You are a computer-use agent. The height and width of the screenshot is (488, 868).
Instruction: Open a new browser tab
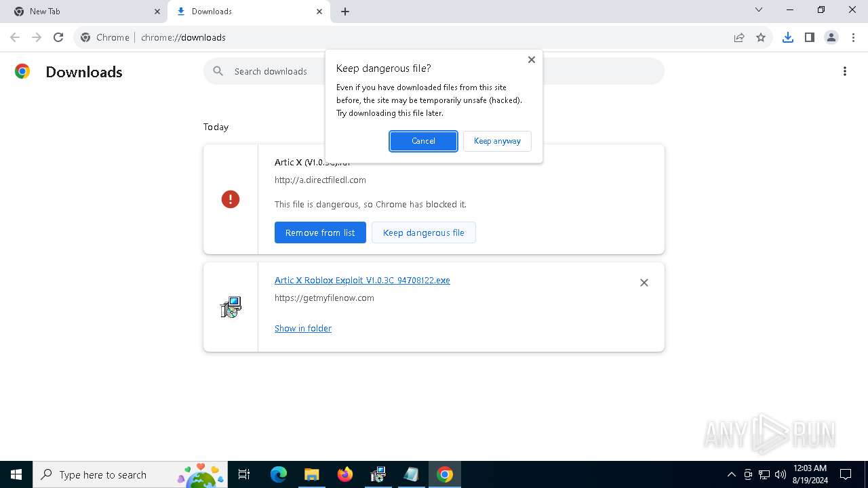pos(345,12)
